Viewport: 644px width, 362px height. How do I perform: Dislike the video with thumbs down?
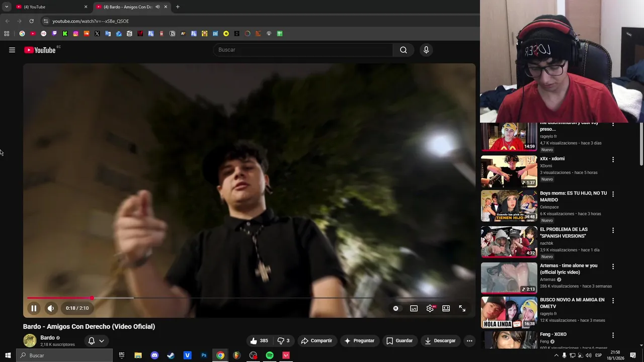(x=283, y=340)
